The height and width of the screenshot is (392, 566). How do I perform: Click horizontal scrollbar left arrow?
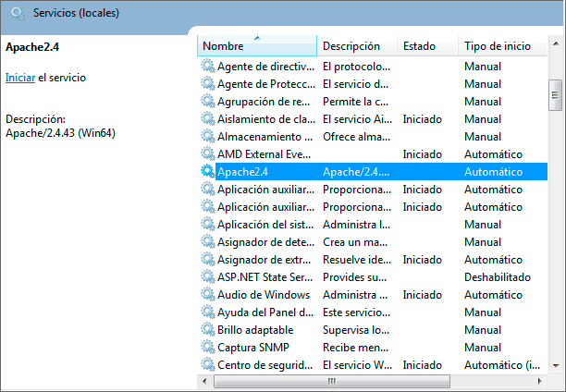(x=204, y=381)
